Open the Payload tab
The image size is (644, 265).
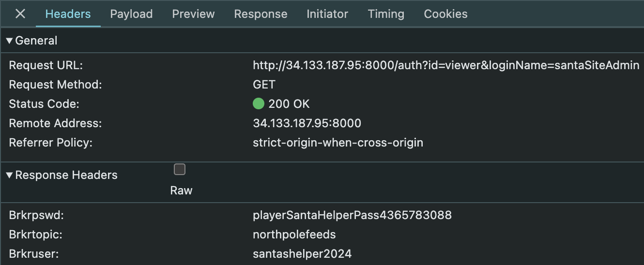[131, 14]
